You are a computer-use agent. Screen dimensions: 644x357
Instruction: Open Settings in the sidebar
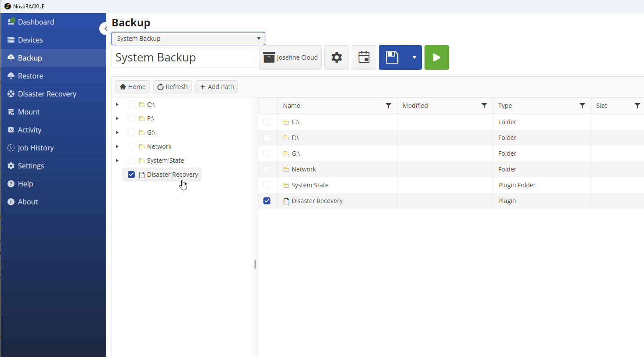53,166
